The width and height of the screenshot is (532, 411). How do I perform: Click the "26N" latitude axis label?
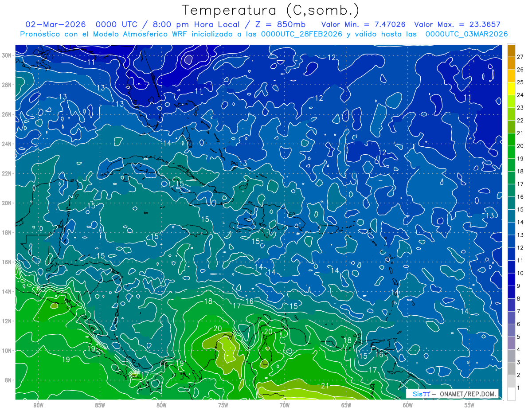(x=7, y=114)
